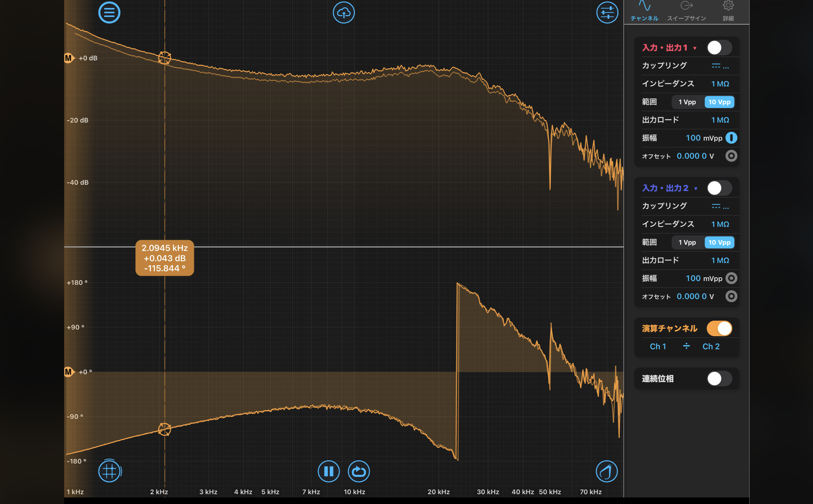Disable the 演算チャンネル math channel switch
813x504 pixels.
[x=719, y=328]
